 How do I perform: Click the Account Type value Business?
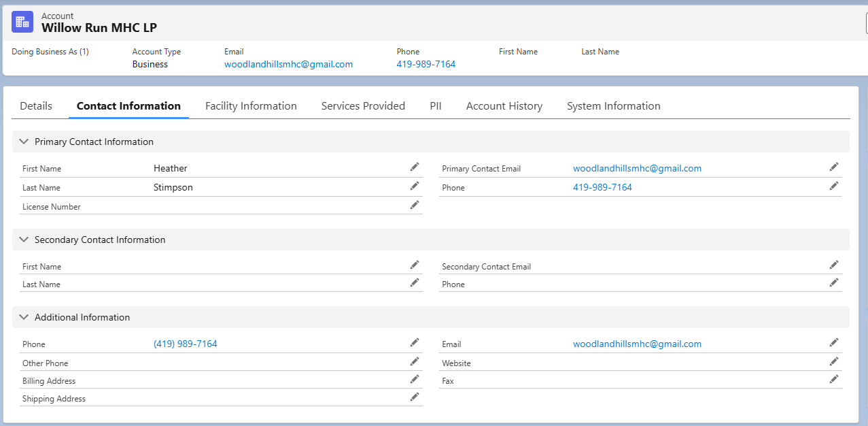pos(150,65)
